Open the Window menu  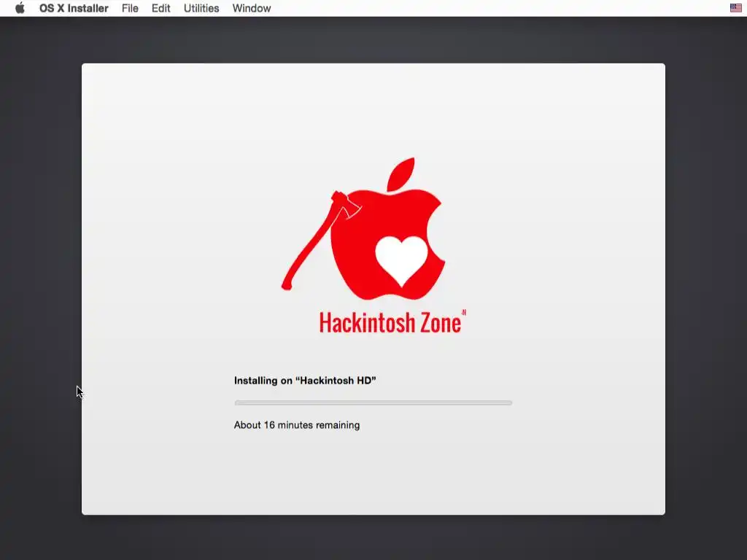[252, 8]
